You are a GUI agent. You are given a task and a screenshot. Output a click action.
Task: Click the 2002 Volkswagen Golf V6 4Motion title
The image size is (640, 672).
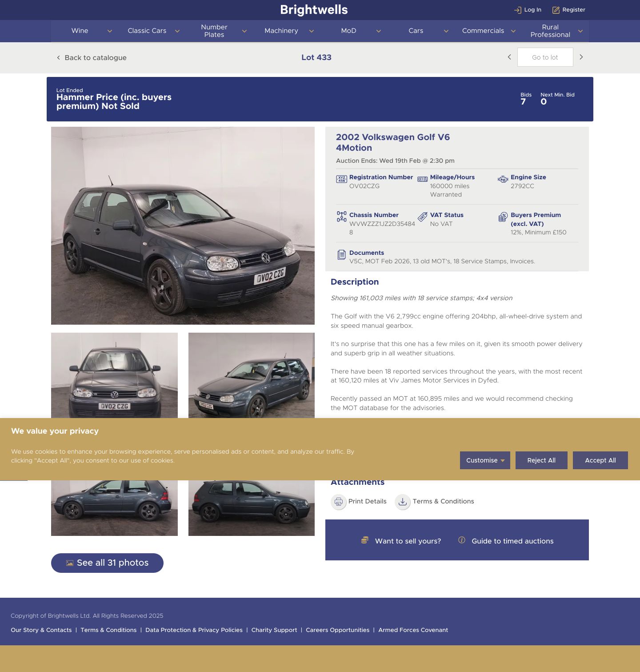pyautogui.click(x=393, y=142)
